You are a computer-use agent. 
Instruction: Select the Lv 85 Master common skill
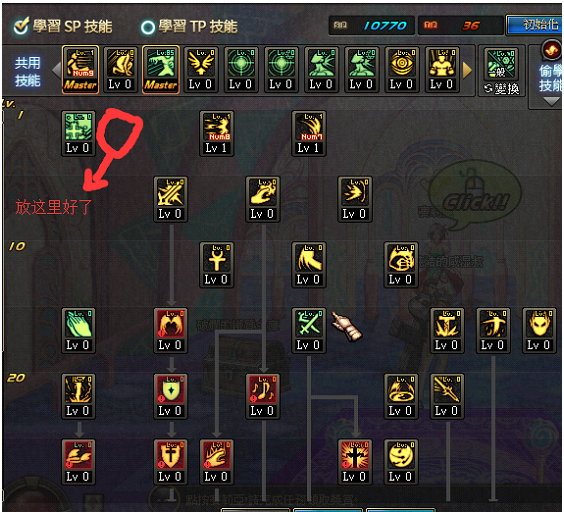pyautogui.click(x=160, y=69)
